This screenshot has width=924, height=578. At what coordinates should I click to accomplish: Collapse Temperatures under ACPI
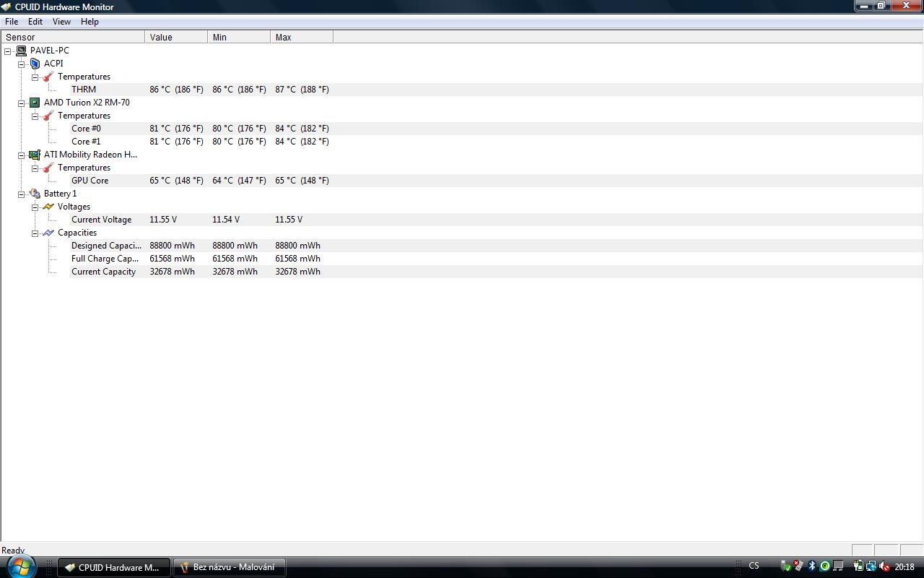click(35, 77)
